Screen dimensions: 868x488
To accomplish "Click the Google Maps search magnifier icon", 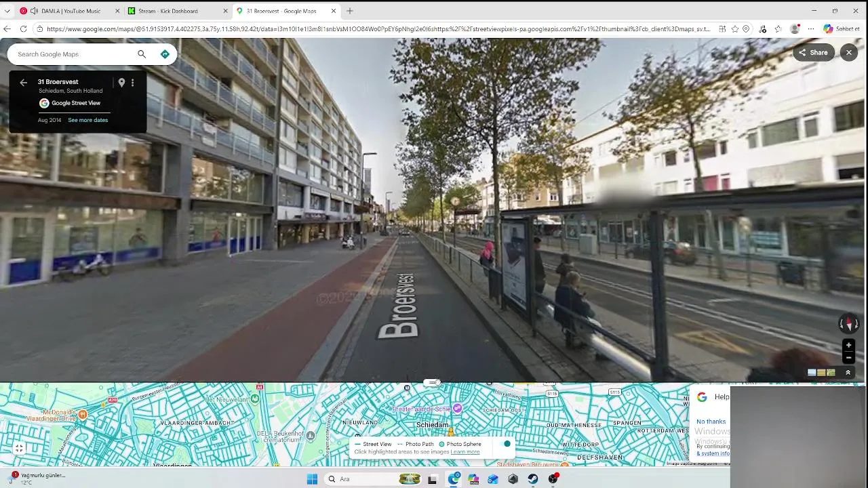I will click(x=142, y=54).
